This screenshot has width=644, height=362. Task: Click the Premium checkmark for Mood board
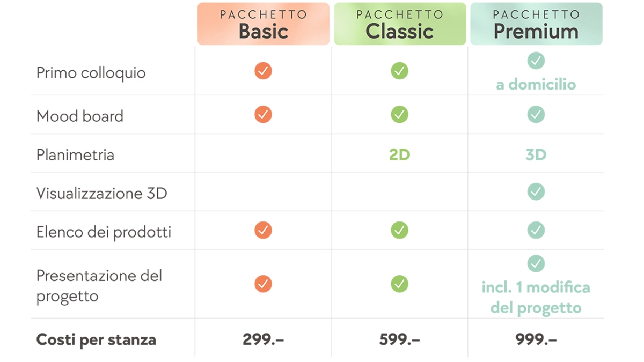[536, 114]
